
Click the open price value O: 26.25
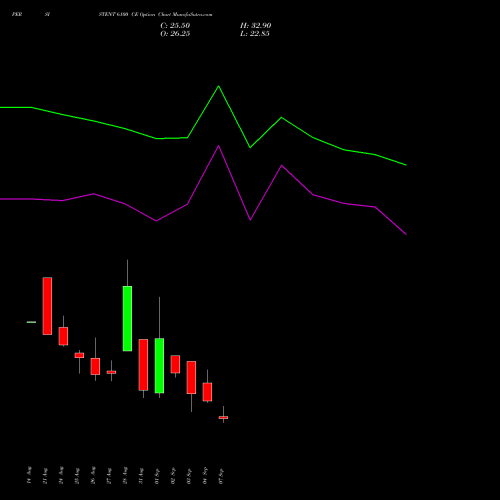point(175,34)
